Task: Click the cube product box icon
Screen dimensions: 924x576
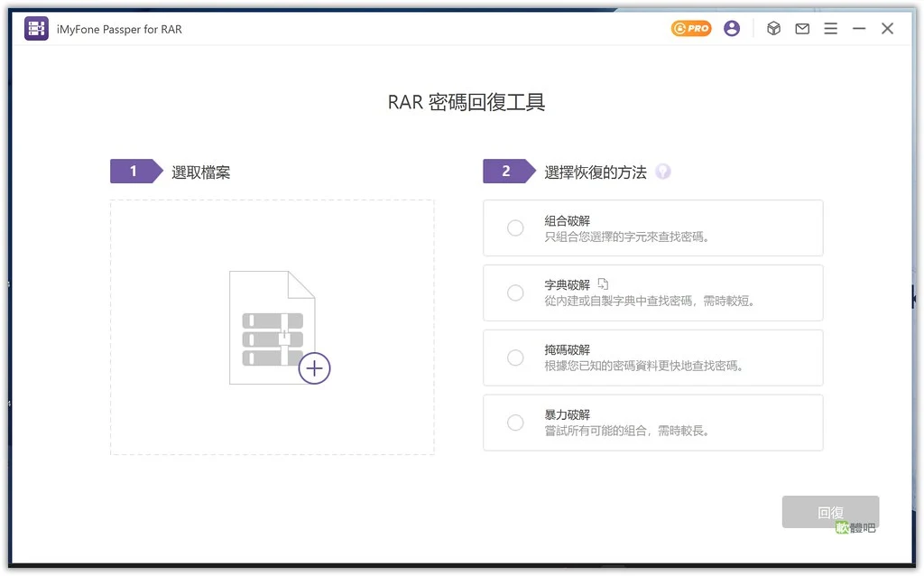Action: (x=773, y=28)
